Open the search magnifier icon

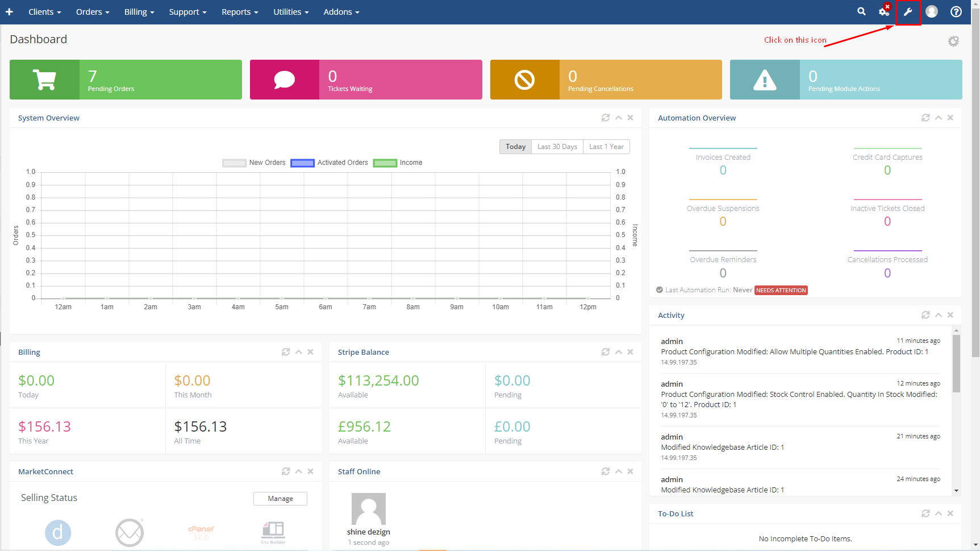pyautogui.click(x=861, y=11)
